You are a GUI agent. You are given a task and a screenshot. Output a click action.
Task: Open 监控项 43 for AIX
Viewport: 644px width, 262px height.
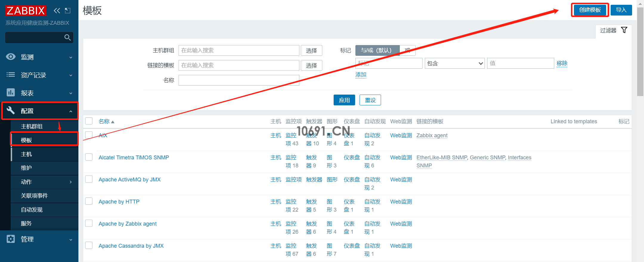292,139
